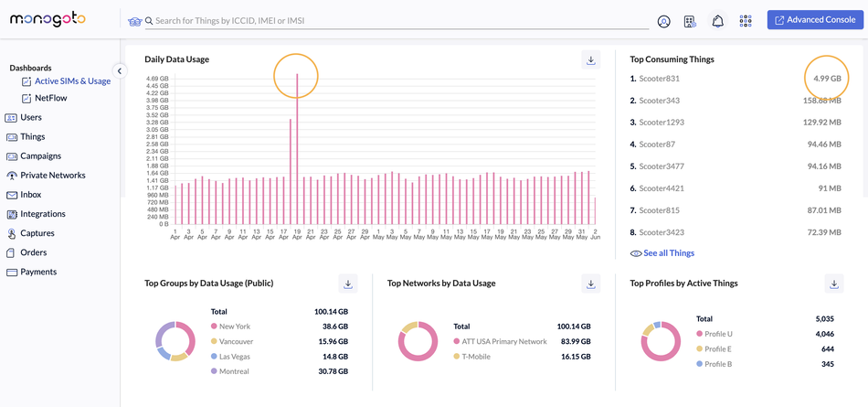Download Top Groups by Data Usage
This screenshot has width=868, height=407.
click(348, 284)
